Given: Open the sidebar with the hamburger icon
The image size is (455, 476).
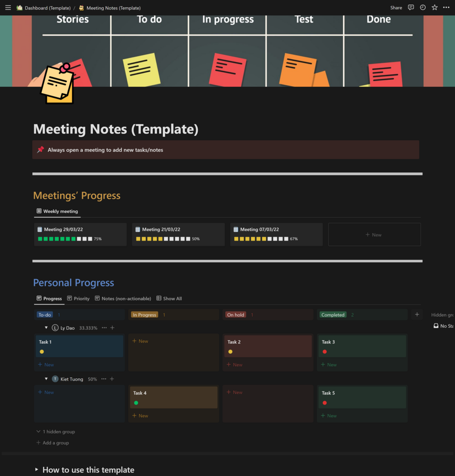Looking at the screenshot, I should tap(8, 7).
